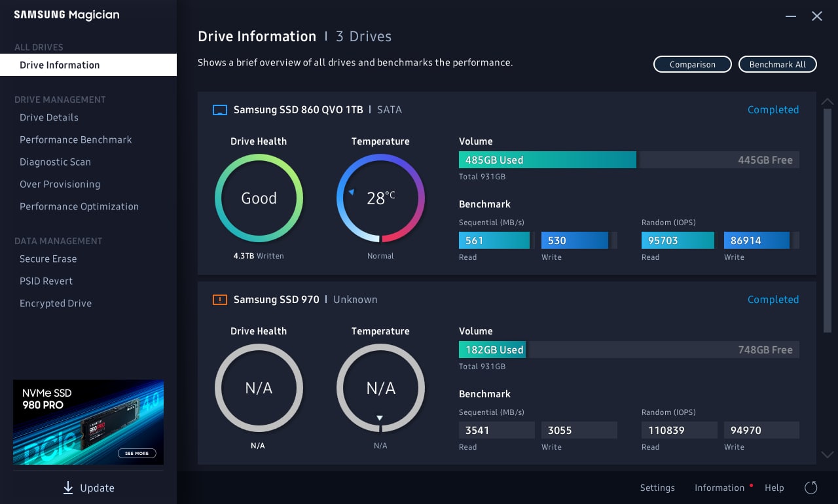Screen dimensions: 838x504
Task: Click the 561 sequential read bar
Action: [494, 240]
